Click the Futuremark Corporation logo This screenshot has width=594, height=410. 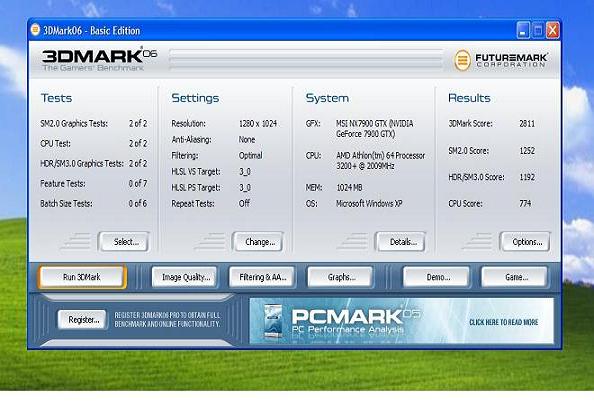tap(500, 60)
